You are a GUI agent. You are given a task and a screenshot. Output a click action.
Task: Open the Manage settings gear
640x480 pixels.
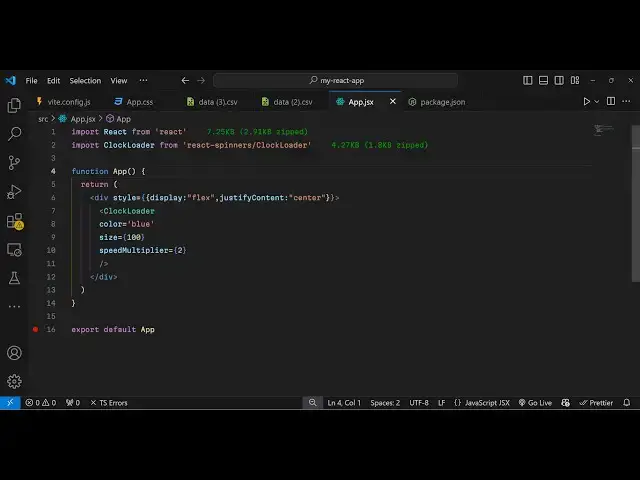[x=14, y=381]
